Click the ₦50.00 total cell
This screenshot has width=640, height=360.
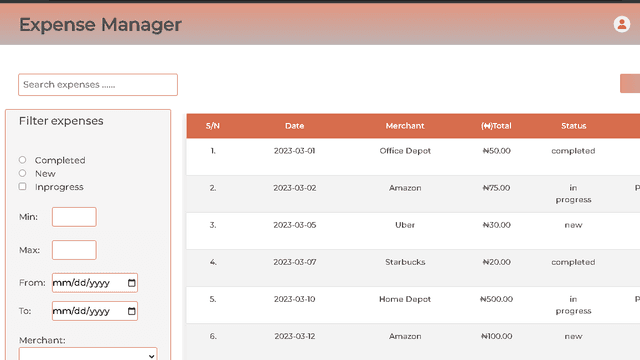[496, 151]
